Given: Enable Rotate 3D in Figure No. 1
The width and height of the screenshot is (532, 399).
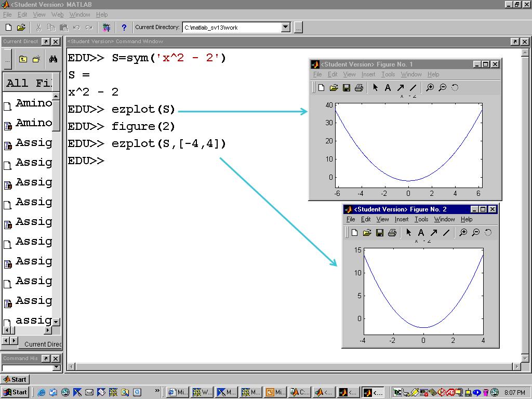Looking at the screenshot, I should tap(455, 87).
